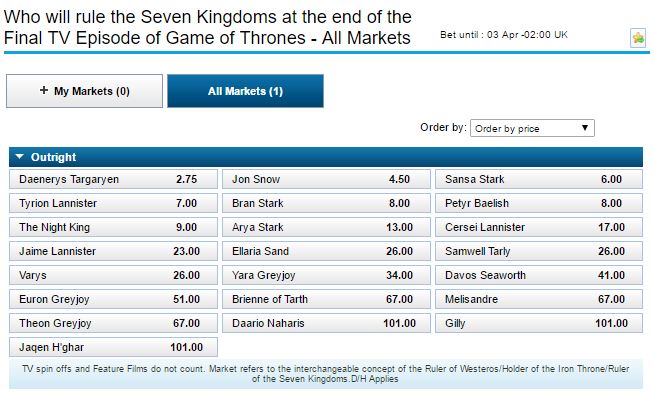Switch to the My Markets (0) tab
This screenshot has width=654, height=396.
tap(84, 91)
